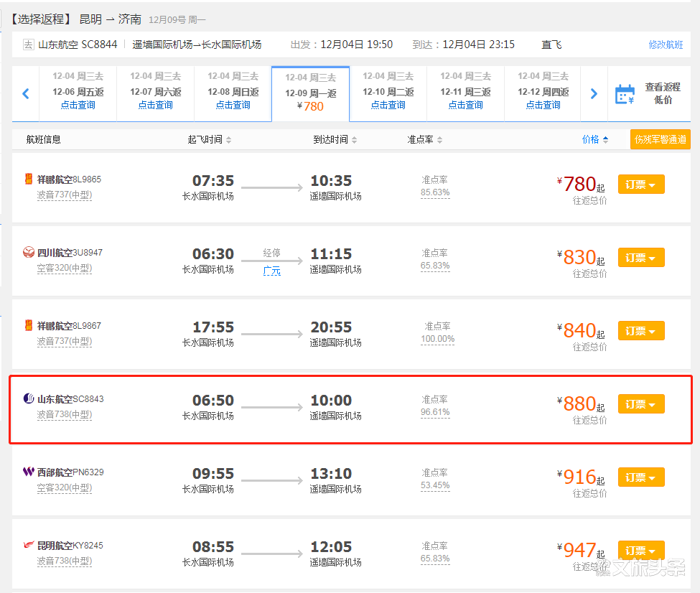This screenshot has height=593, width=700.
Task: Expand 订票 for the ¥840 flight
Action: pos(641,331)
